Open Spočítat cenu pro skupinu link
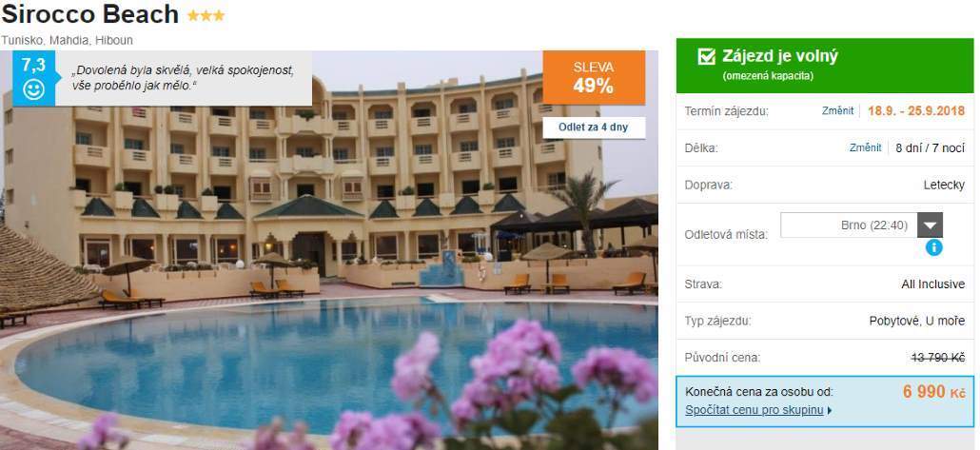The height and width of the screenshot is (450, 980). pyautogui.click(x=755, y=411)
